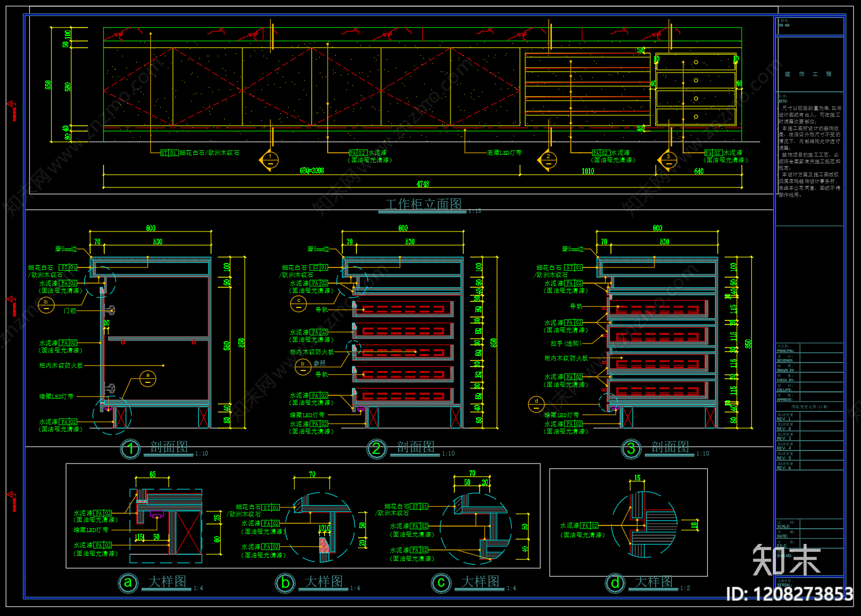This screenshot has height=616, width=861.
Task: Select the 底藏LED灯带 annotation label
Action: click(504, 153)
